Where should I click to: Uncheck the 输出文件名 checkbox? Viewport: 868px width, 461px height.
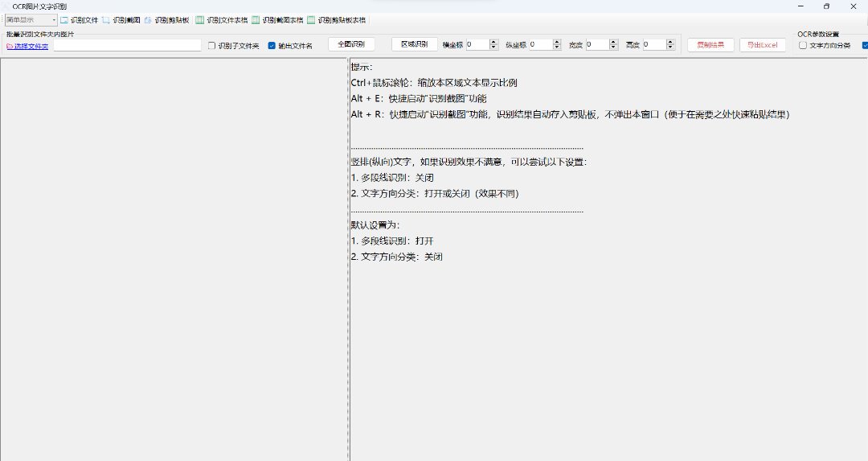point(272,46)
